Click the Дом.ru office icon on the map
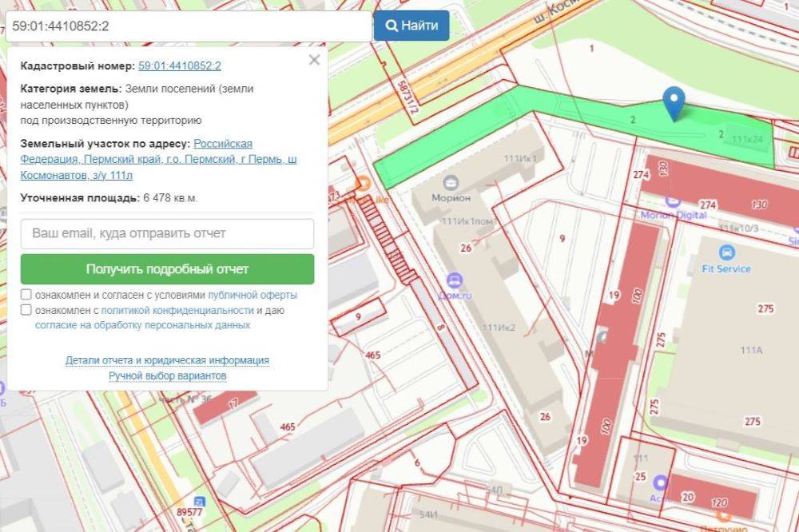799x532 pixels. (455, 279)
